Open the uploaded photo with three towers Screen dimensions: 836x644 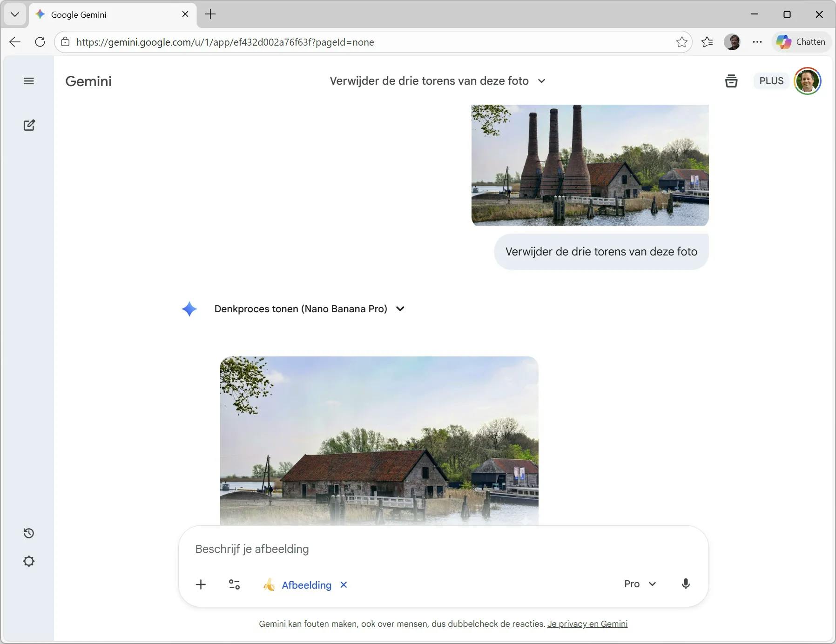590,165
